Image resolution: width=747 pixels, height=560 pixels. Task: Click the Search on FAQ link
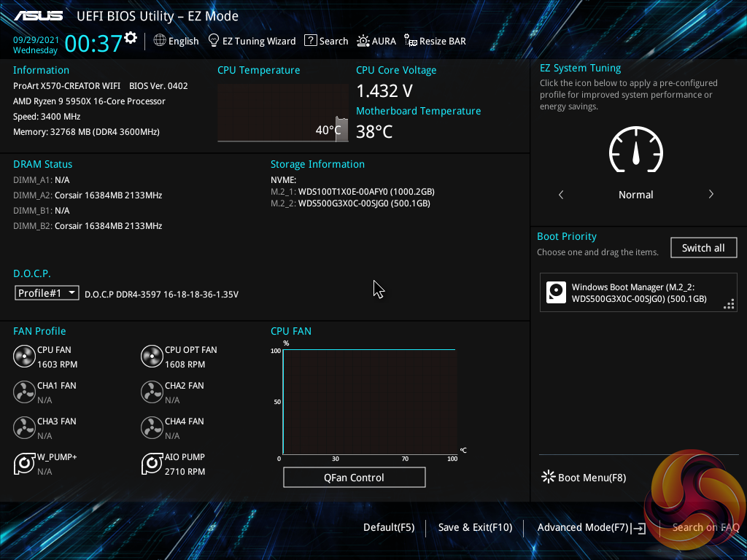coord(705,528)
